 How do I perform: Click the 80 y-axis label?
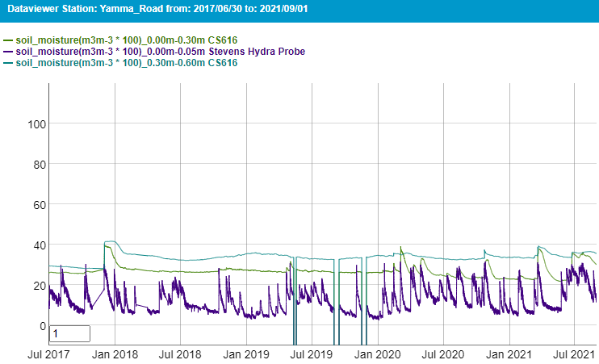point(40,165)
